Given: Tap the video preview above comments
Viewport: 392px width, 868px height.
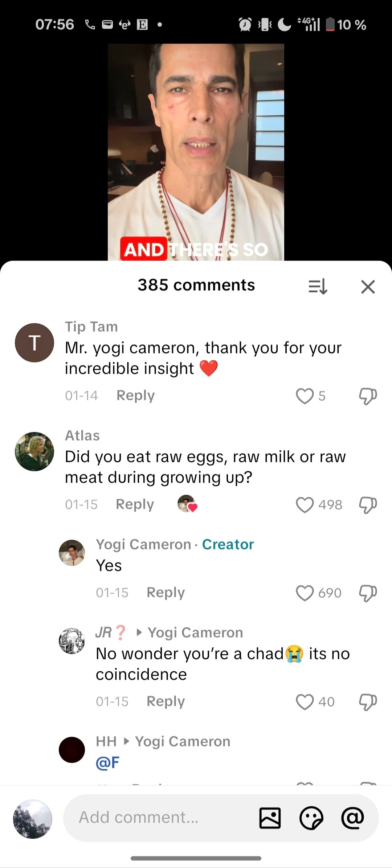Looking at the screenshot, I should [x=196, y=152].
